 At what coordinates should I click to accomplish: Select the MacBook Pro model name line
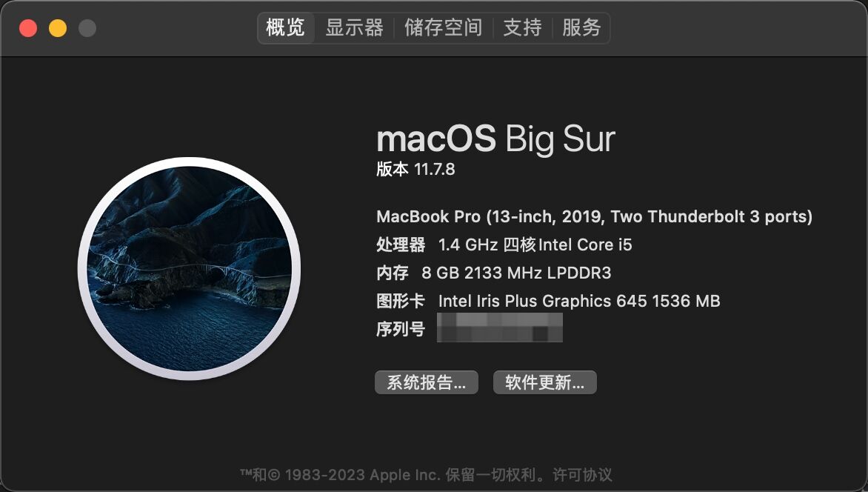(x=594, y=216)
